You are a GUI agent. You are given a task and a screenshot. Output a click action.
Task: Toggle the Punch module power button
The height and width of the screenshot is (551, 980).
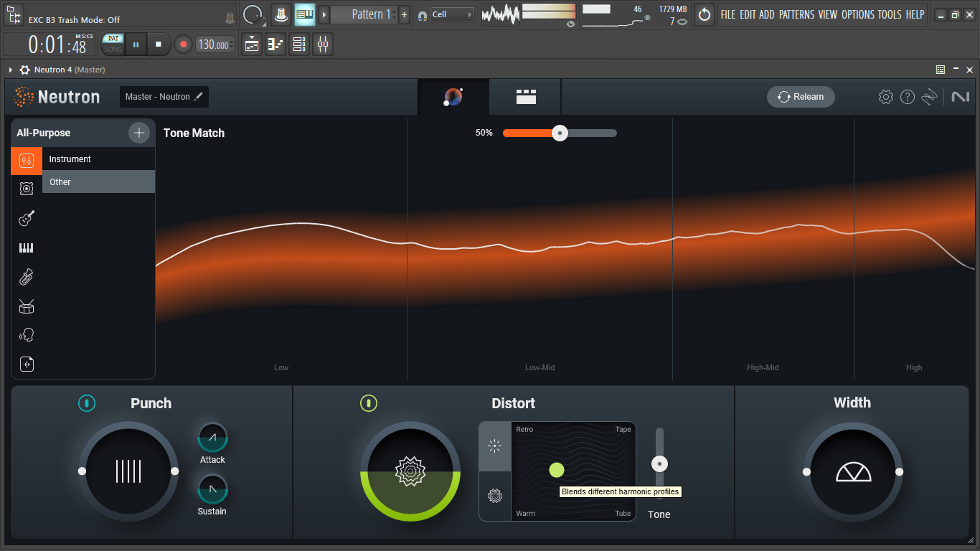pyautogui.click(x=86, y=403)
